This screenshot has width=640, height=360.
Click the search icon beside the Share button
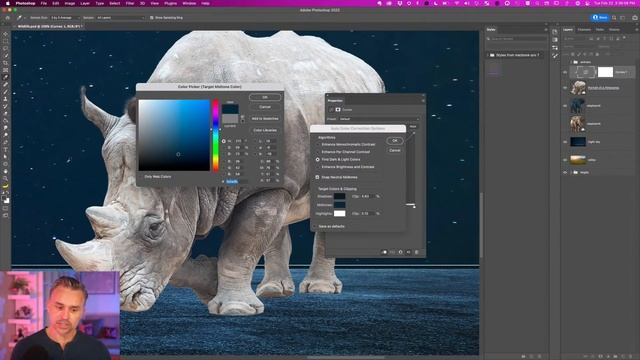[x=614, y=18]
